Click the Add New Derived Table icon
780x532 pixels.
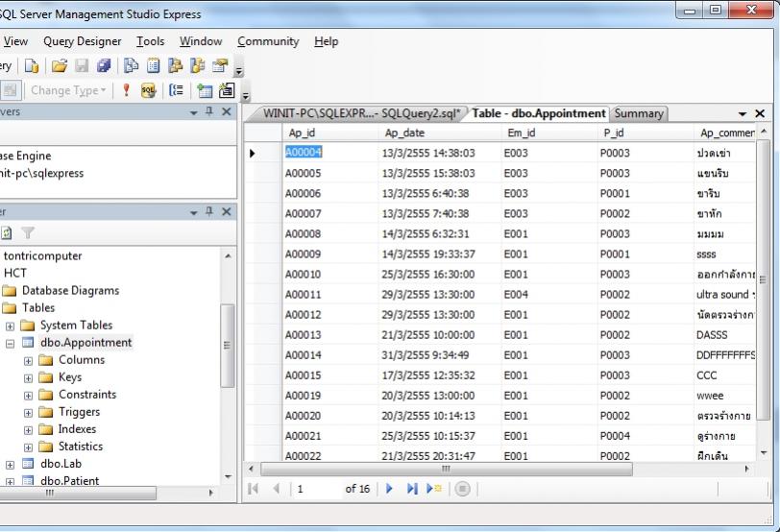click(227, 90)
